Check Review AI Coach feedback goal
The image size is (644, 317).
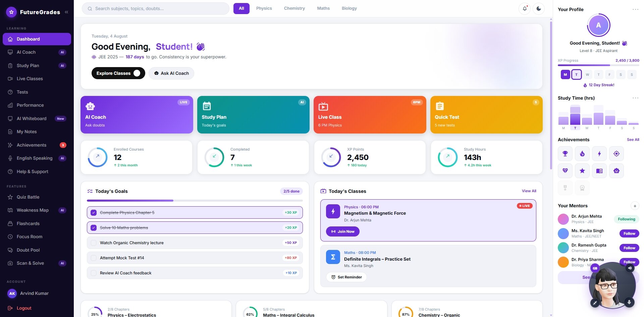pyautogui.click(x=94, y=273)
